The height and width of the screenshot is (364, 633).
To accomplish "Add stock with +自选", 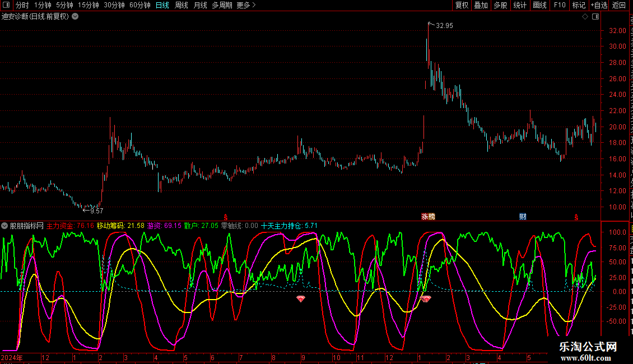I will 599,5.
